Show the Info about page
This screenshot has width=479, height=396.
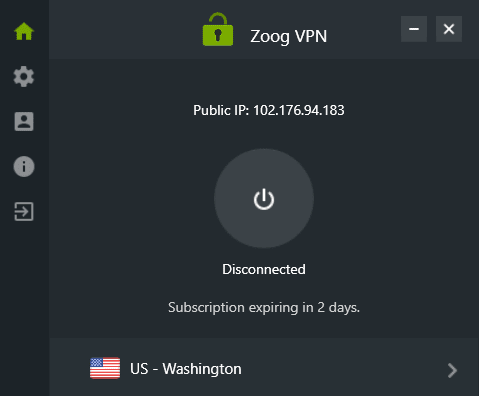24,166
